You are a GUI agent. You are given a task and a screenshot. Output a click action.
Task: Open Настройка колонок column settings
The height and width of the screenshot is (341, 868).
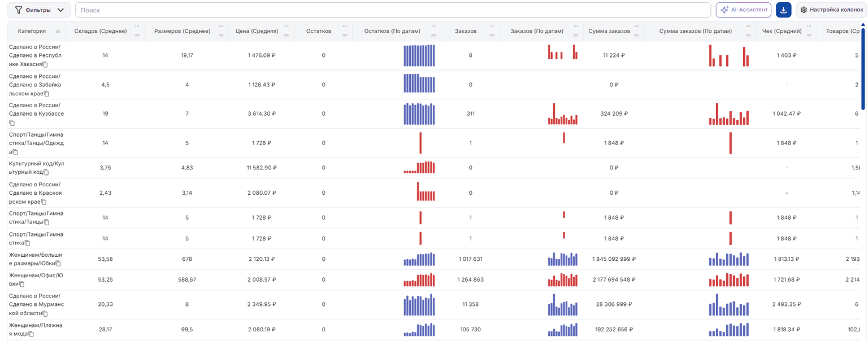(832, 10)
